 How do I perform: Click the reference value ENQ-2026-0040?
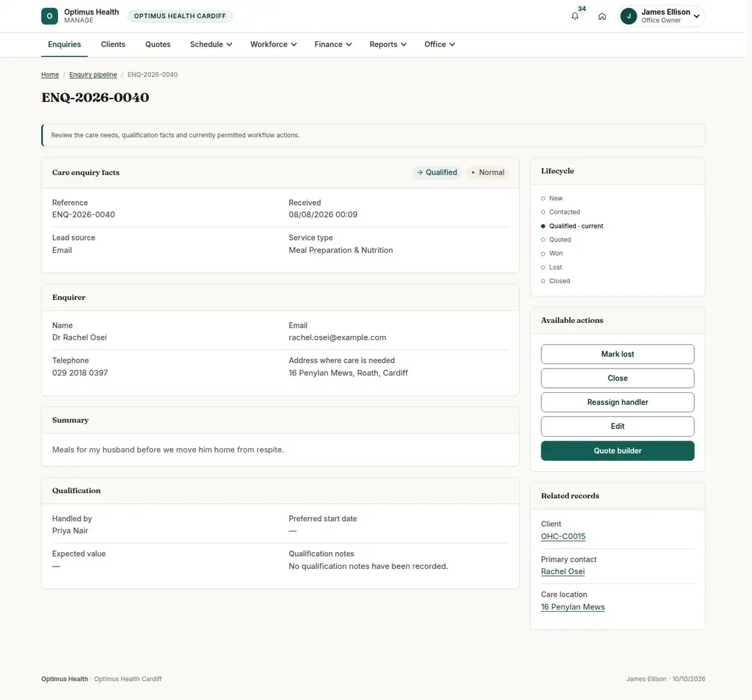tap(83, 214)
